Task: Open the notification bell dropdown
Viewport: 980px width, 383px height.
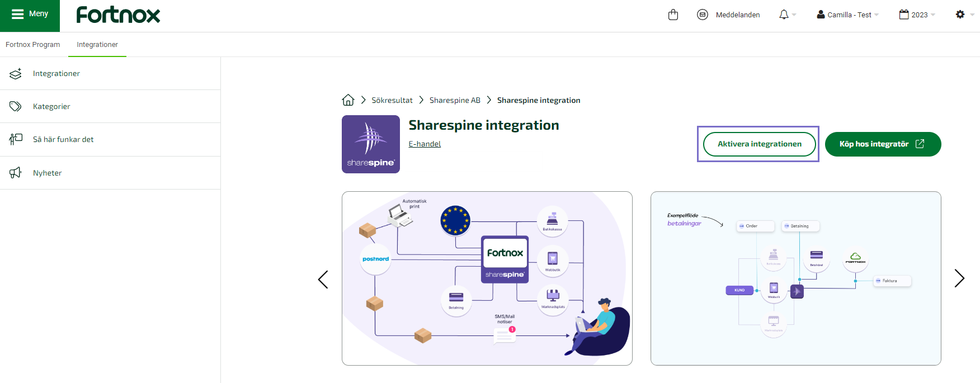Action: click(787, 15)
